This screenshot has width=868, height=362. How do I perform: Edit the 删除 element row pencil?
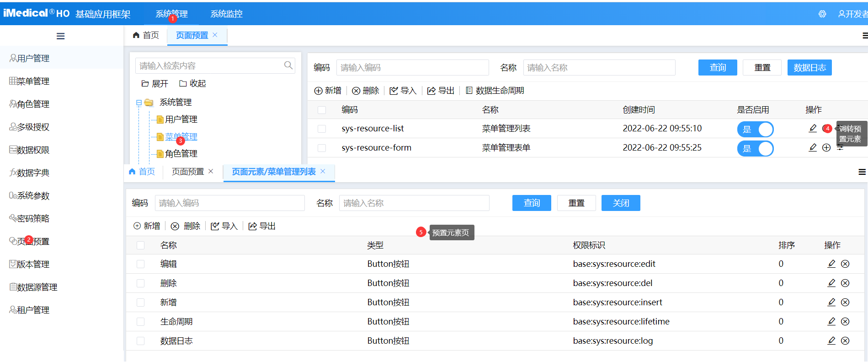(x=831, y=283)
